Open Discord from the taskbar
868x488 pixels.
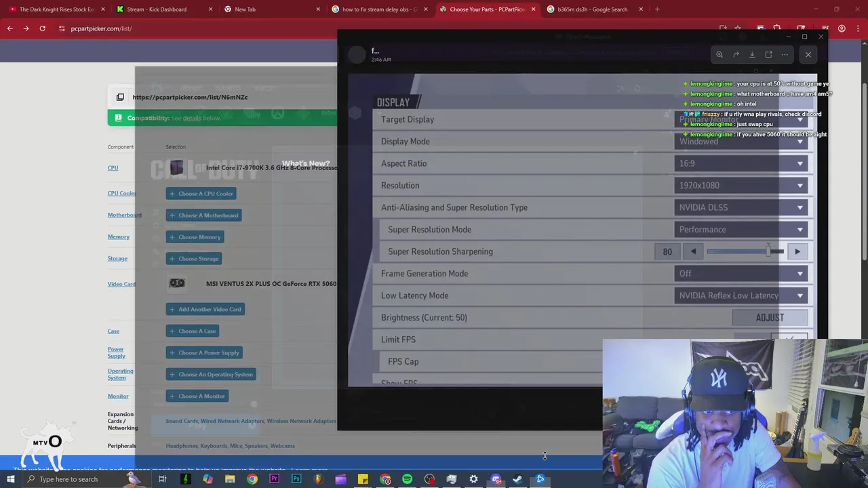496,479
